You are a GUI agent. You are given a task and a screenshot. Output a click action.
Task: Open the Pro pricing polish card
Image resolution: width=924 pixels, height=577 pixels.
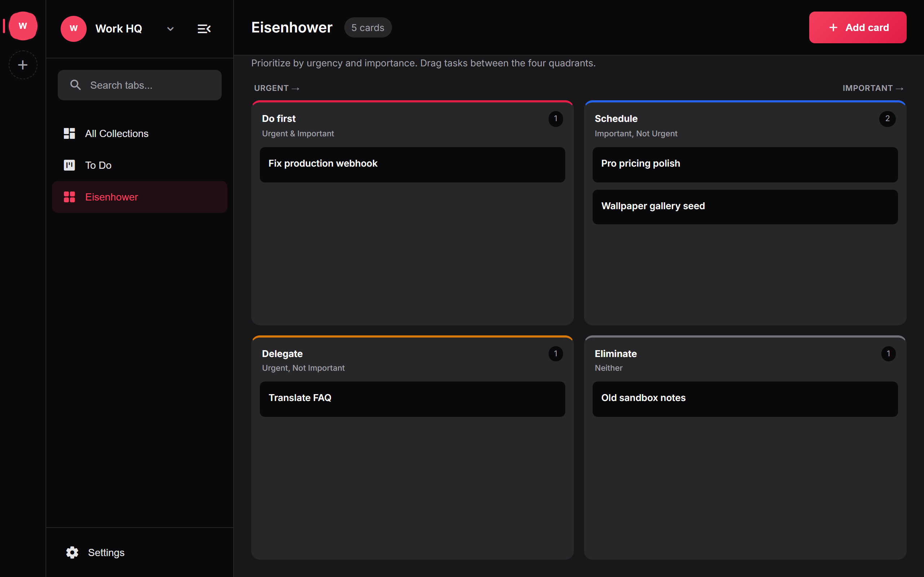tap(745, 165)
